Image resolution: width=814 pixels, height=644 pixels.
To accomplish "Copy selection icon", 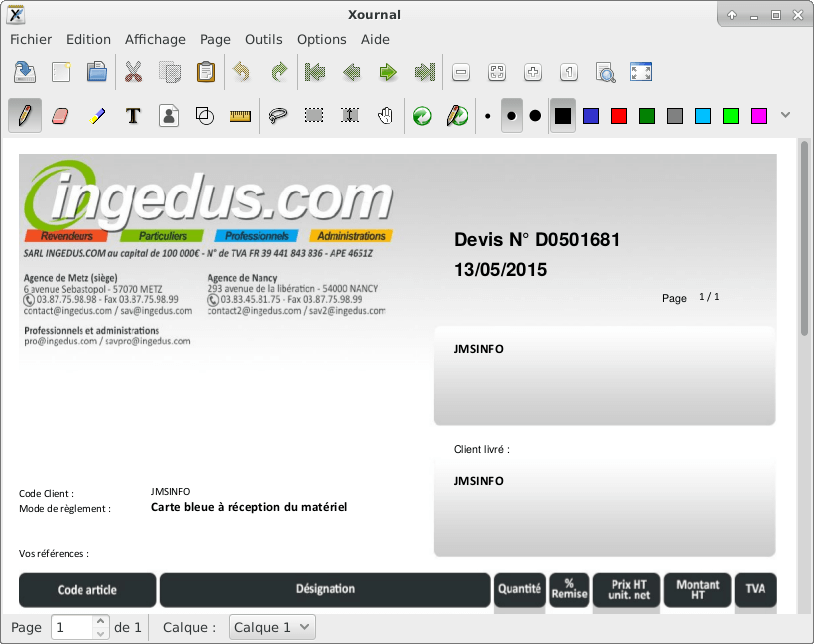I will click(x=170, y=72).
